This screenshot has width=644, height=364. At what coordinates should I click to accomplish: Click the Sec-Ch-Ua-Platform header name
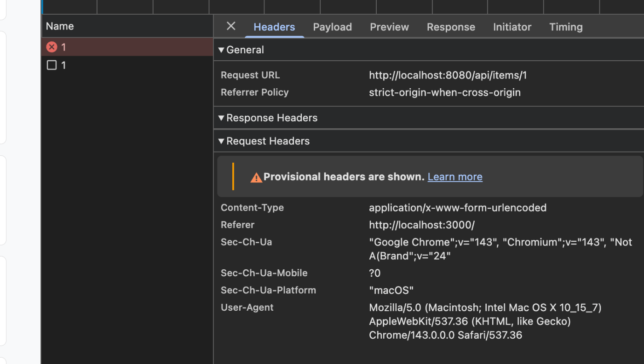268,290
